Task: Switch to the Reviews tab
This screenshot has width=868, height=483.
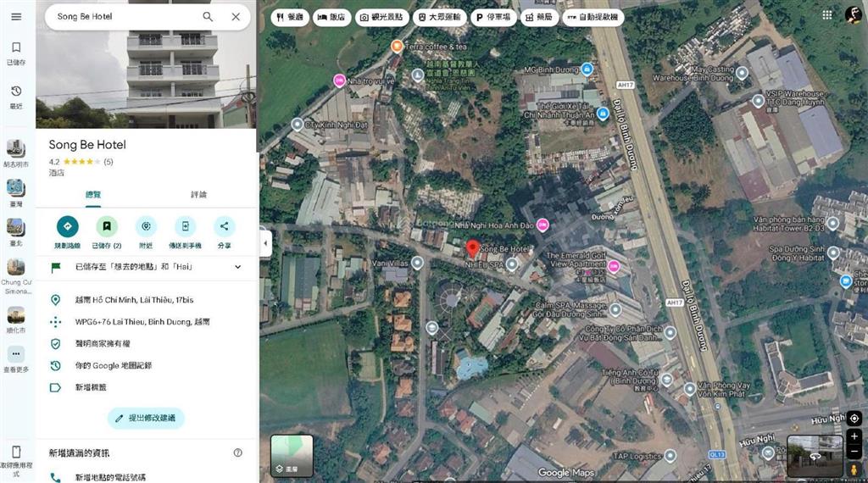Action: pos(198,195)
